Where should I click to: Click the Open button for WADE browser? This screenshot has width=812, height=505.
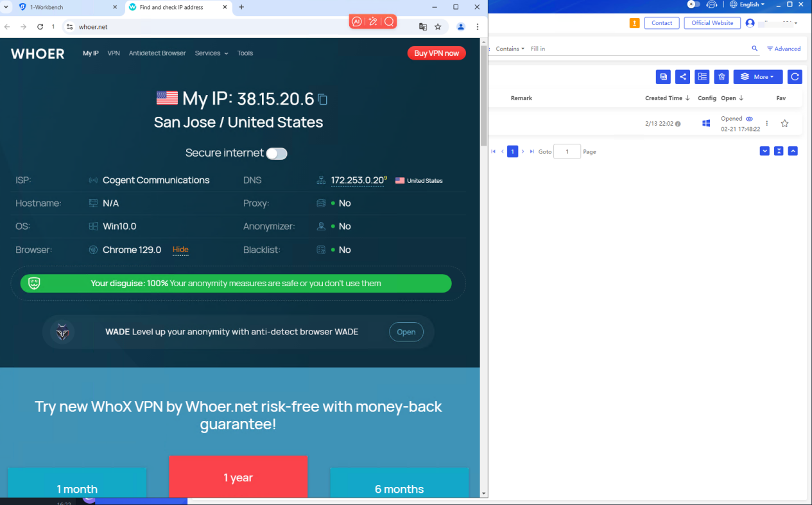[x=406, y=332]
